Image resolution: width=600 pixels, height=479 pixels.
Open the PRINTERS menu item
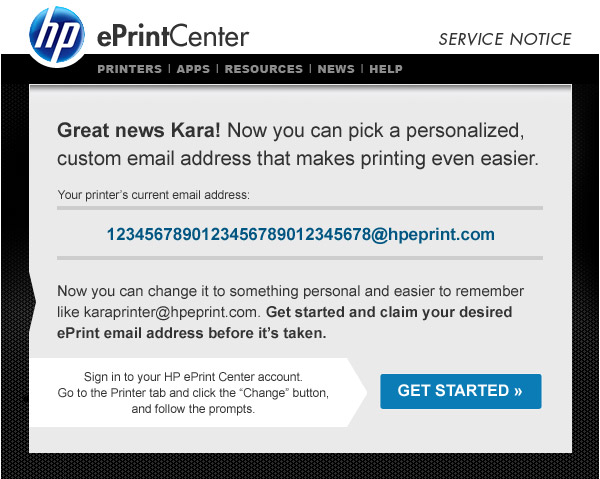coord(129,69)
